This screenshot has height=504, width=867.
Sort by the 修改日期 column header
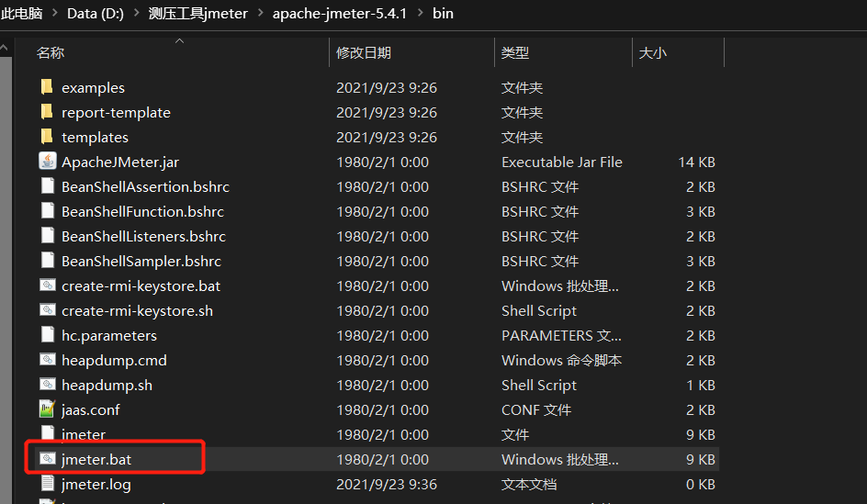364,53
